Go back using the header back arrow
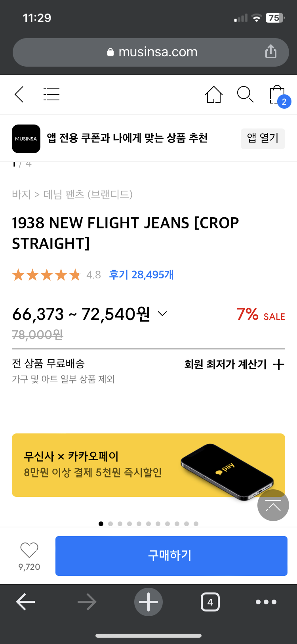This screenshot has width=297, height=644. pos(19,94)
